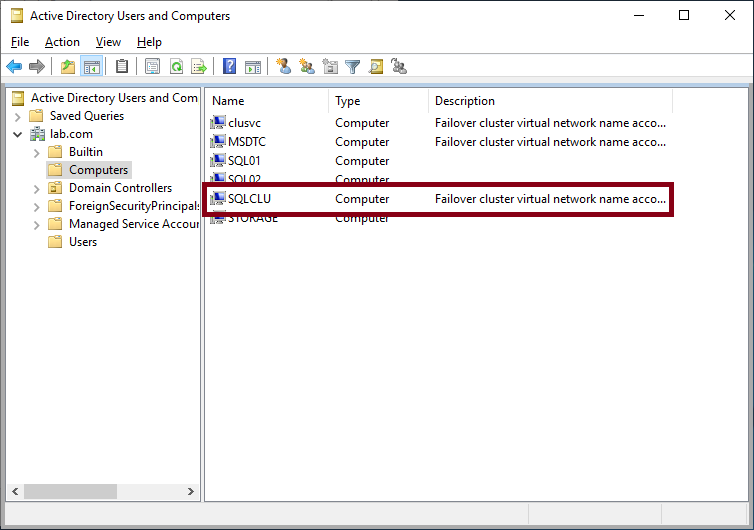Image resolution: width=754 pixels, height=530 pixels.
Task: Collapse the lab.com domain node
Action: pyautogui.click(x=18, y=134)
